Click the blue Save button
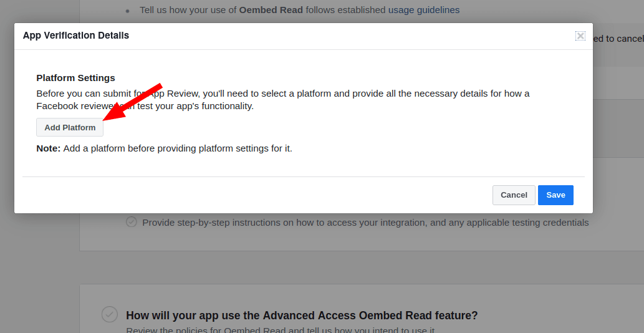Screen dimensions: 644x333 tap(555, 195)
